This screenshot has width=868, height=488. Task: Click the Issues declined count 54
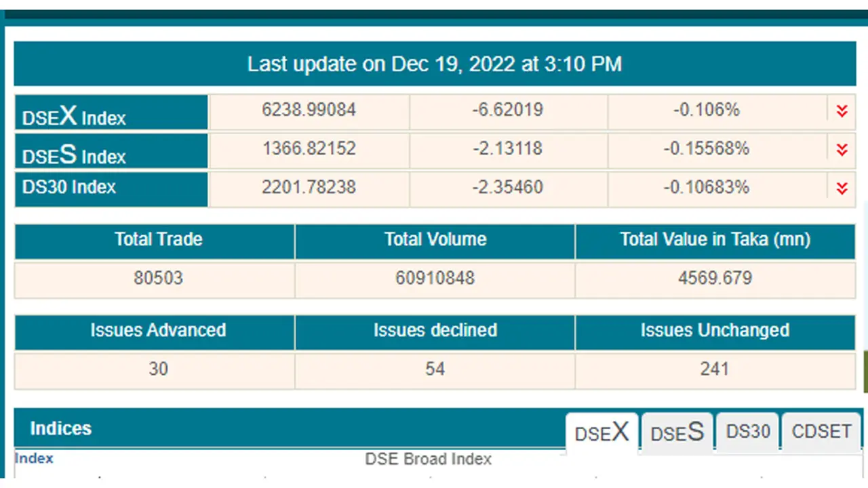pos(435,369)
